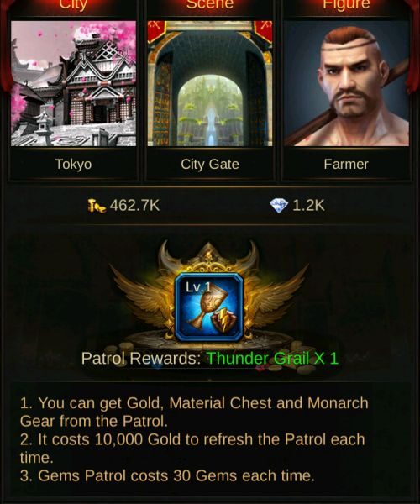The width and height of the screenshot is (420, 504).
Task: Open the Scene column header
Action: coord(210,4)
